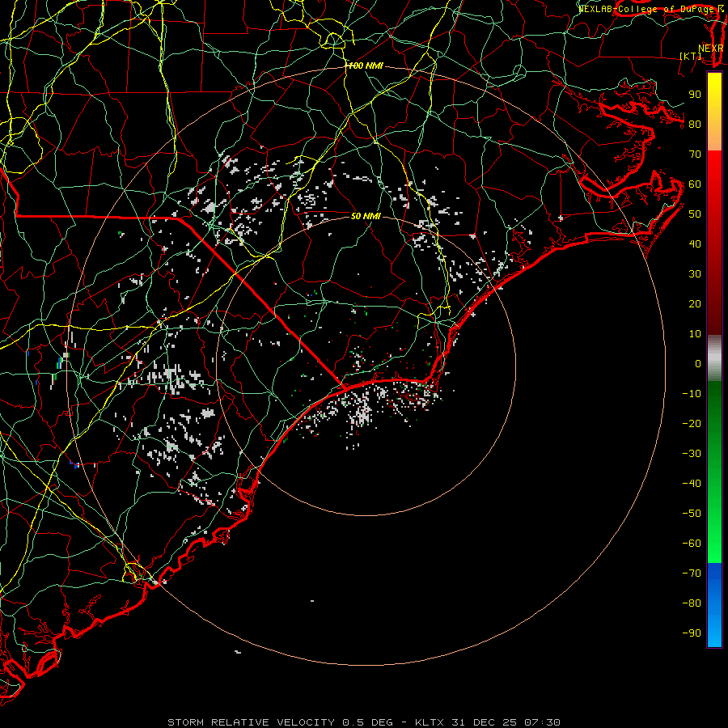The image size is (728, 728).
Task: Click the 10 label on velocity scale
Action: pyautogui.click(x=695, y=334)
